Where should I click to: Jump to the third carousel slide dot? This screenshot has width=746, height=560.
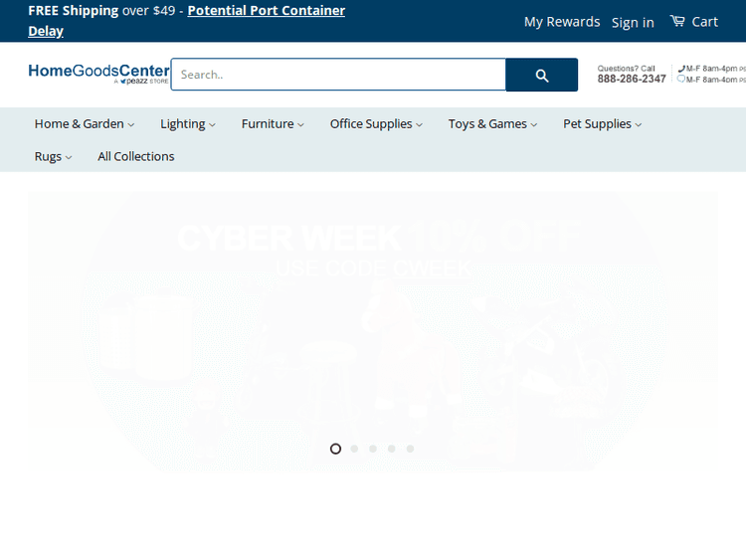coord(373,449)
